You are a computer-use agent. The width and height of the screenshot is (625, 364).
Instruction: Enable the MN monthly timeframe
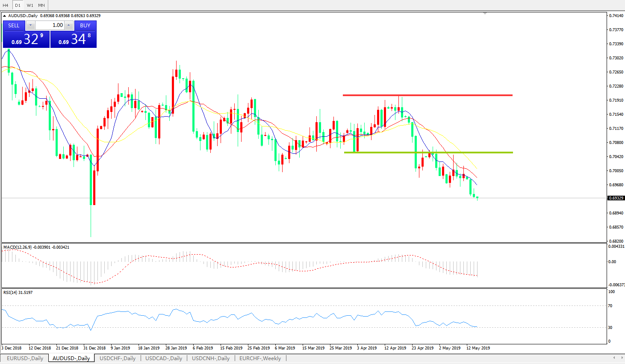tap(41, 5)
